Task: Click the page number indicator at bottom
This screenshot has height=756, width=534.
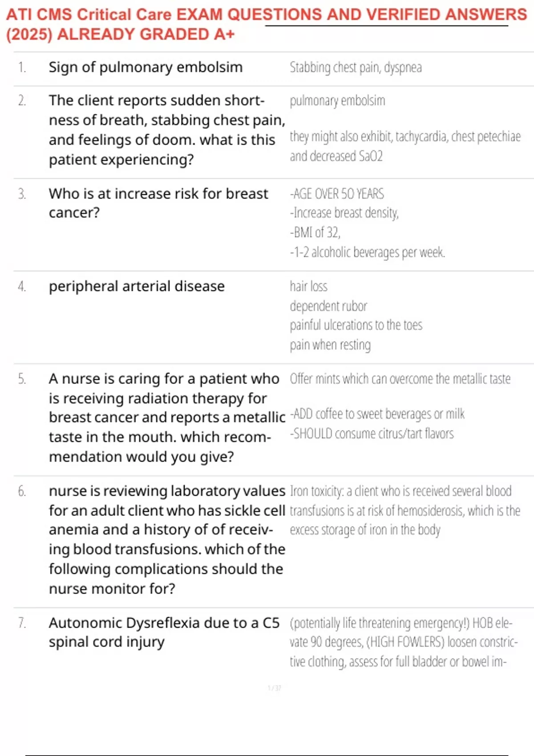Action: pos(274,688)
